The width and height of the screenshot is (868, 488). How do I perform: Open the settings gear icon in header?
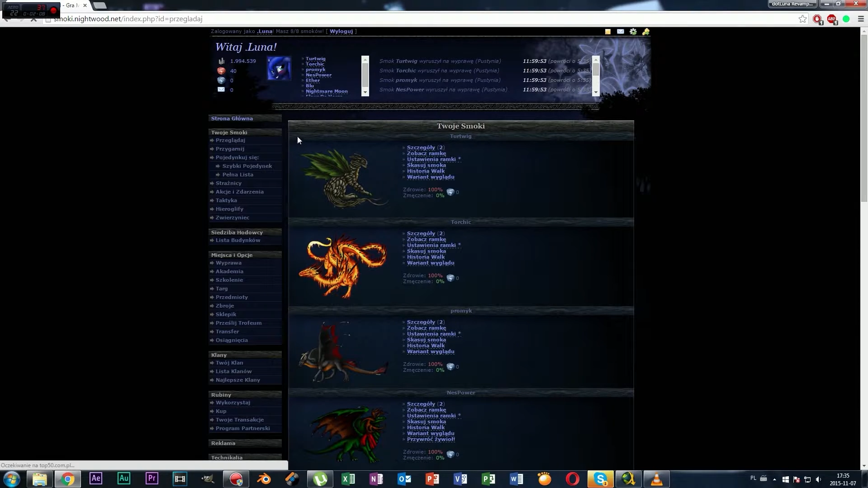coord(633,32)
